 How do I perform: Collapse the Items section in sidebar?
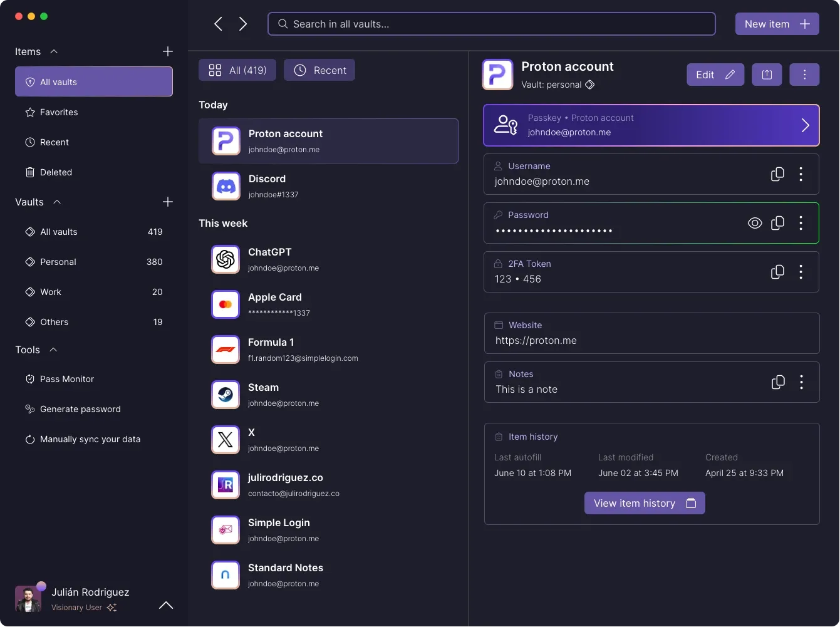tap(54, 51)
